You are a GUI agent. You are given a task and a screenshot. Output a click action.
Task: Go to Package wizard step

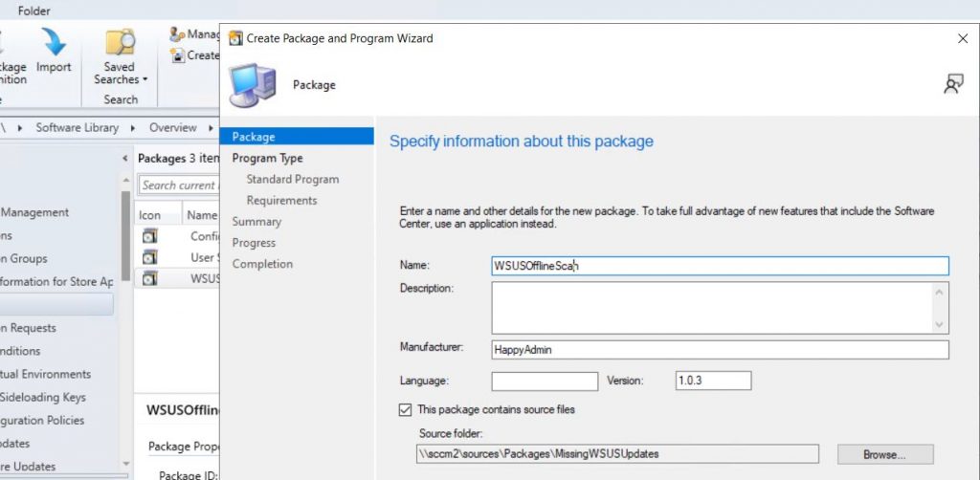tap(297, 137)
